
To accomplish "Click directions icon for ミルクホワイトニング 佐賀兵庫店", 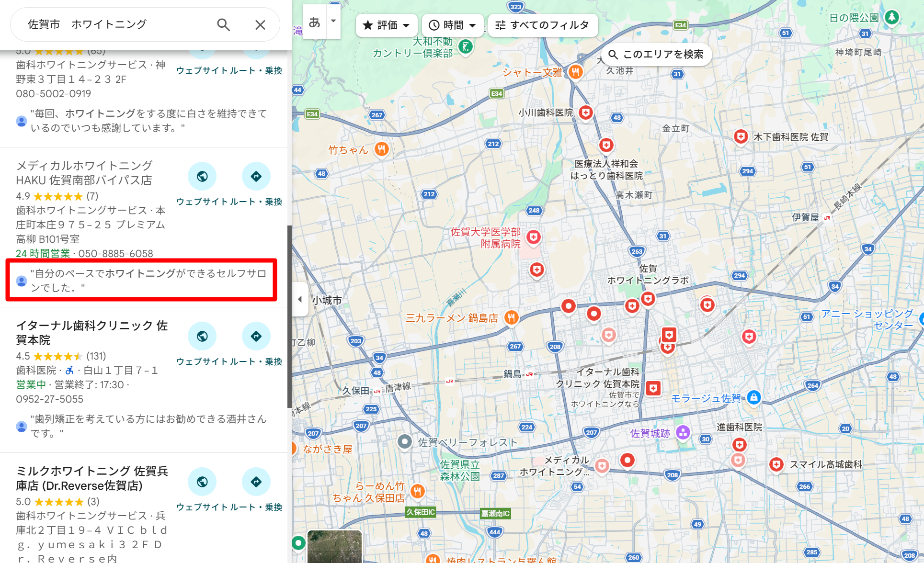I will point(256,482).
